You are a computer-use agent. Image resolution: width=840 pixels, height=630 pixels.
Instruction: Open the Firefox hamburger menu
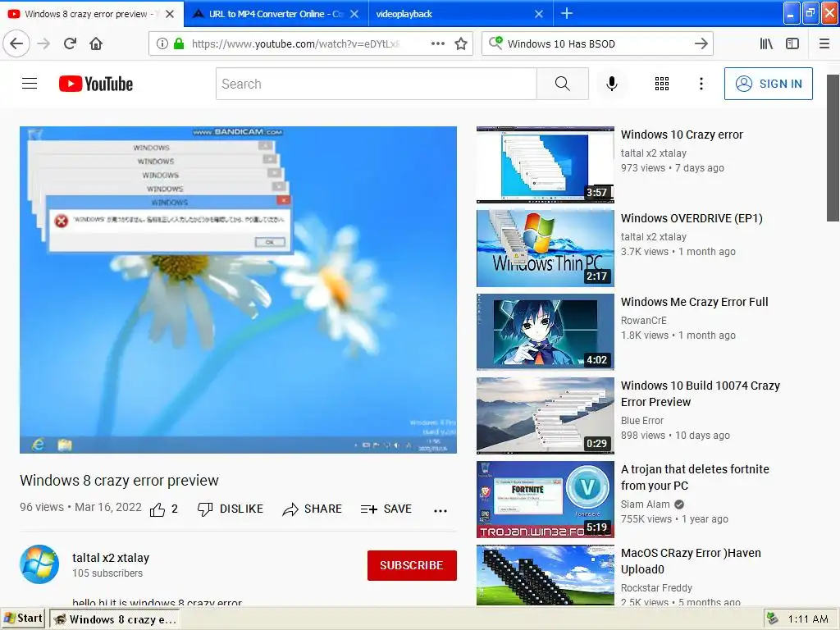(824, 44)
